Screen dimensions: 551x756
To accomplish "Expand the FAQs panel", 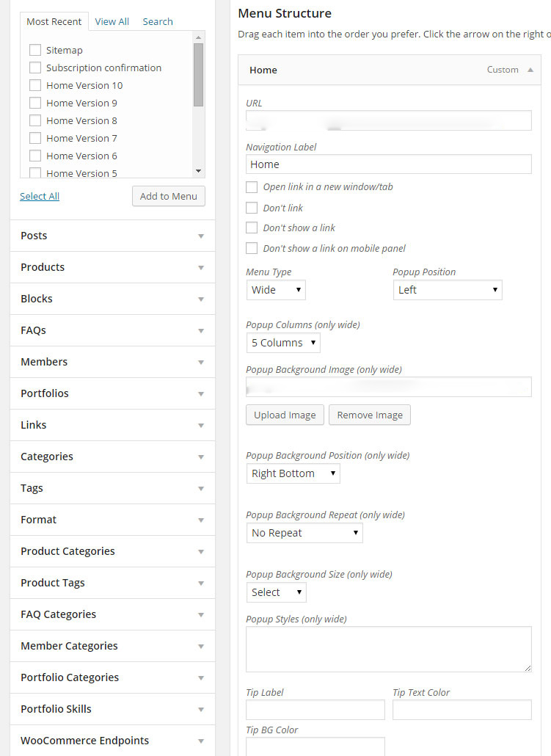I will [112, 330].
